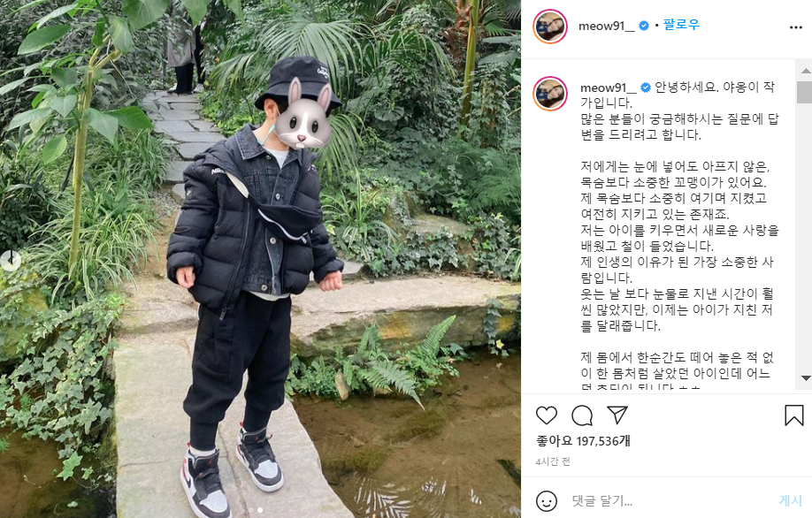
Task: Open meow91__ username in caption
Action: coord(608,88)
